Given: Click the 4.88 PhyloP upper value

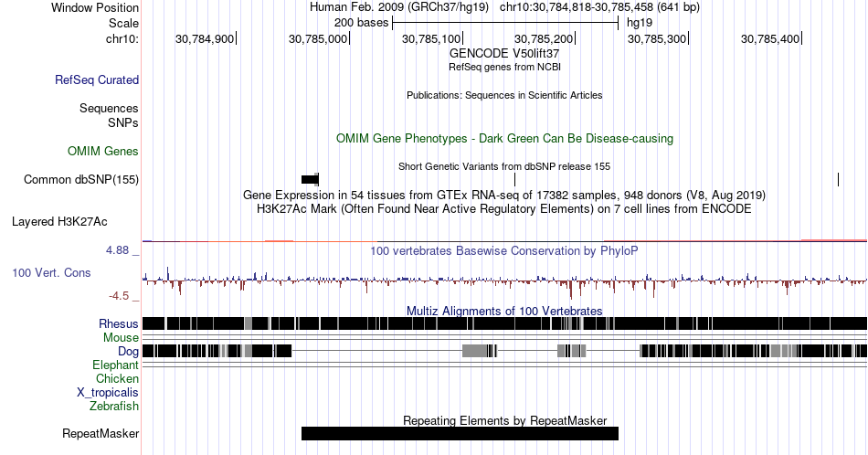Looking at the screenshot, I should [117, 250].
